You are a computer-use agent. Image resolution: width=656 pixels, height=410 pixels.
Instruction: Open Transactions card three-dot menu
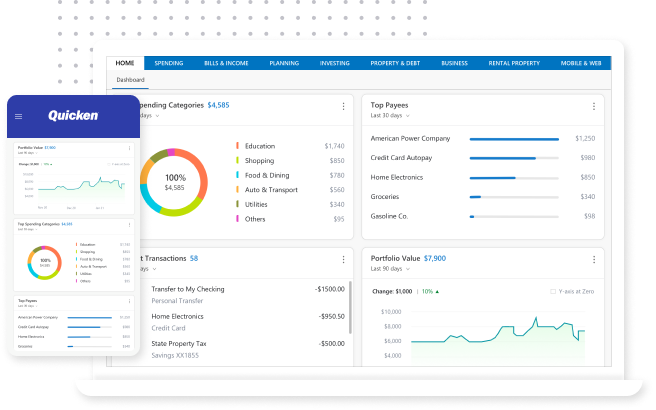click(x=343, y=258)
